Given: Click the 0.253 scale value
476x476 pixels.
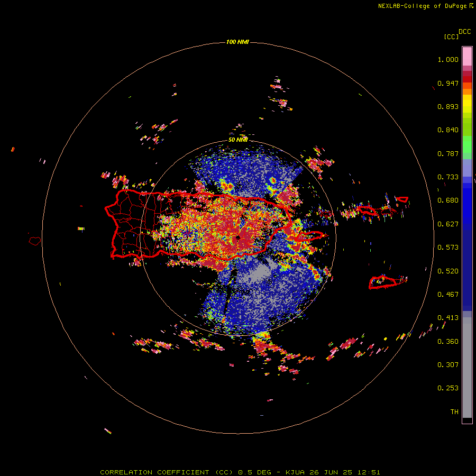Looking at the screenshot, I should pos(448,388).
